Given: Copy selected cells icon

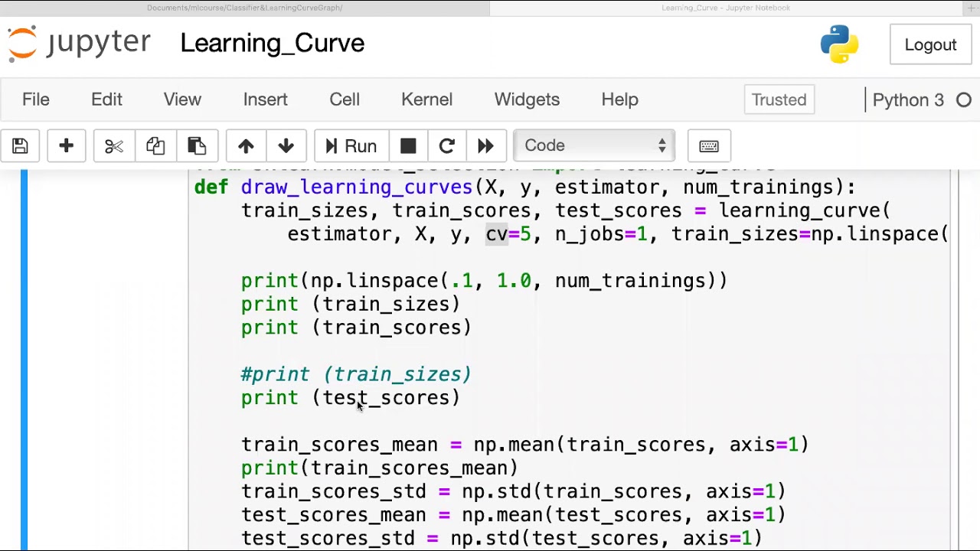Looking at the screenshot, I should pos(155,145).
